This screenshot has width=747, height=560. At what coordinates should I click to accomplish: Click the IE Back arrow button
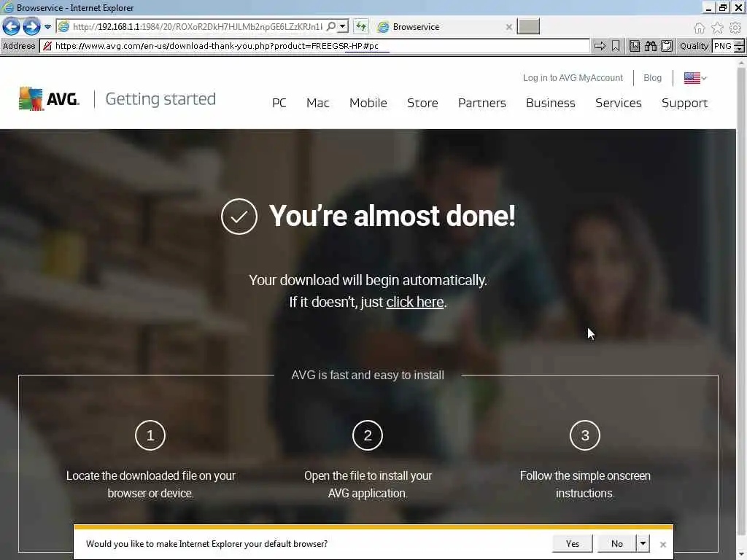point(11,27)
